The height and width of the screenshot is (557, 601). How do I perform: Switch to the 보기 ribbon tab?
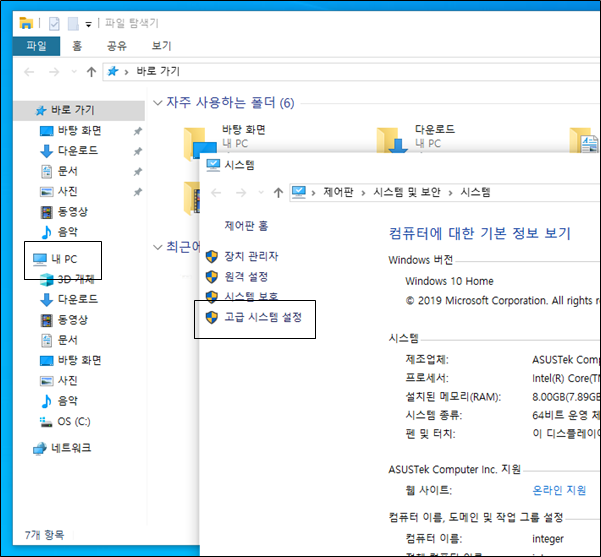[x=161, y=46]
